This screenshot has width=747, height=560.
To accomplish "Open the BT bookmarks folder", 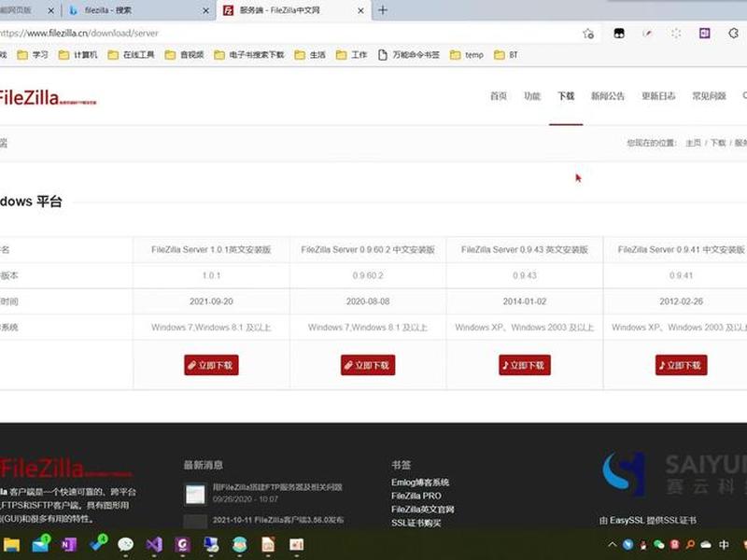I will (x=506, y=55).
